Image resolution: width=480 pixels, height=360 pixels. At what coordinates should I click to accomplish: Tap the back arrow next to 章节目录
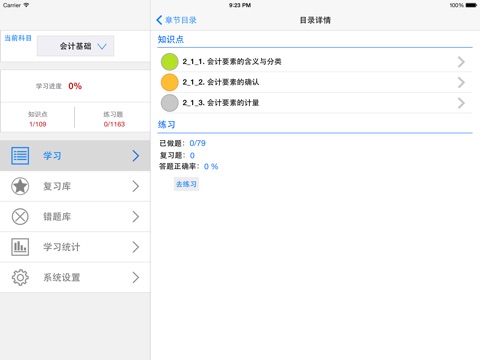(159, 20)
